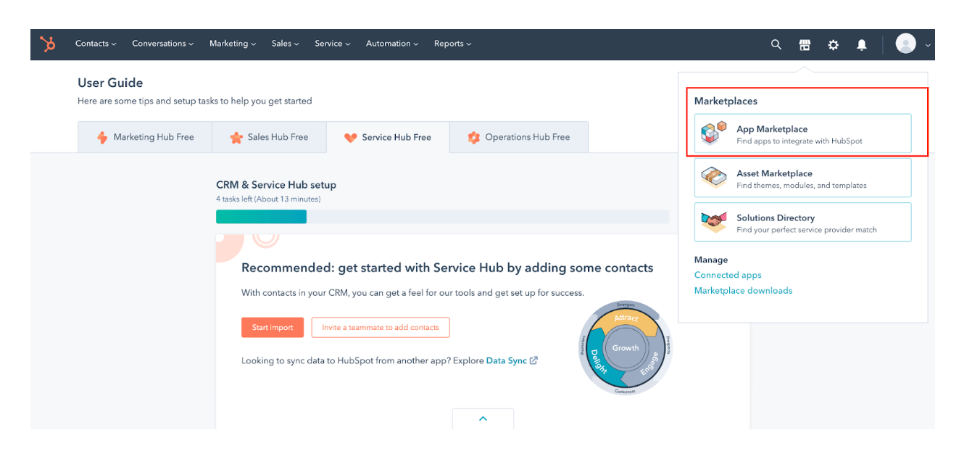This screenshot has width=980, height=467.
Task: Expand the Automation menu
Action: 392,44
